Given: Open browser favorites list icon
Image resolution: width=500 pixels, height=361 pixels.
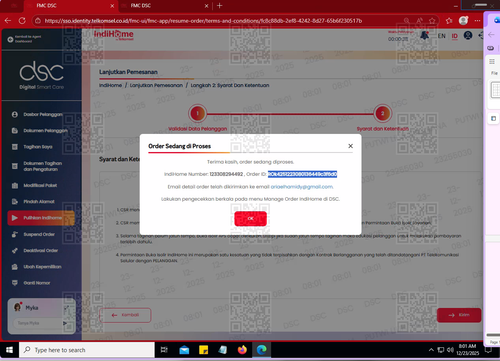Looking at the screenshot, I should click(449, 21).
